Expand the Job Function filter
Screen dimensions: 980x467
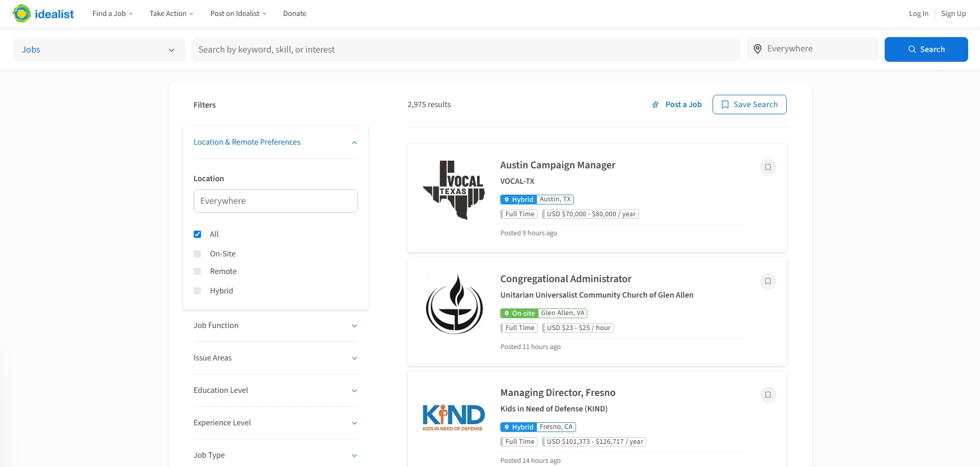[276, 325]
